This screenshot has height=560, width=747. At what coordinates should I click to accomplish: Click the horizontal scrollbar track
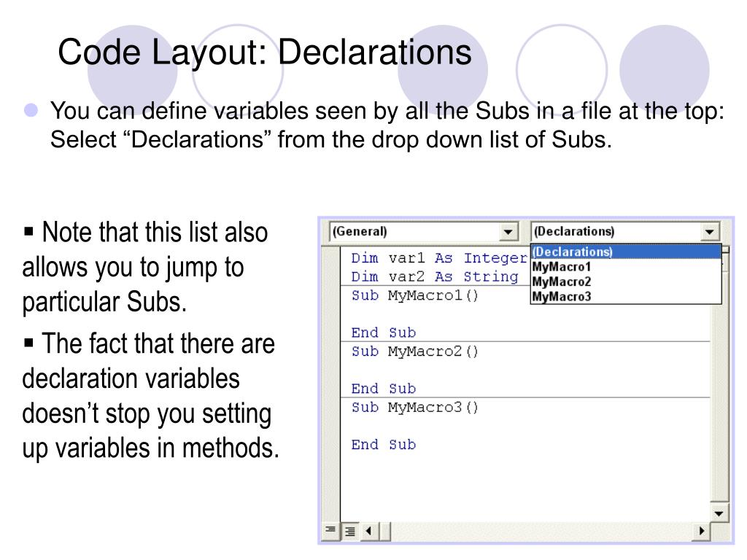[541, 531]
